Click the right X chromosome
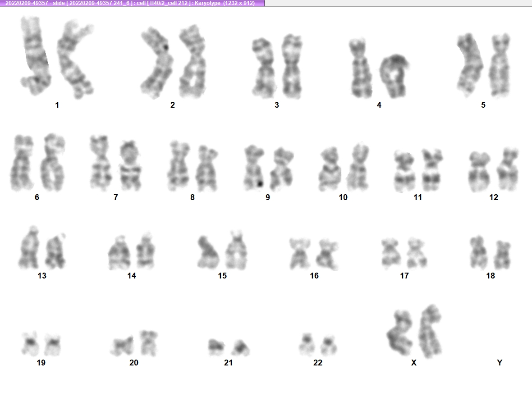This screenshot has width=532, height=406. click(x=430, y=331)
